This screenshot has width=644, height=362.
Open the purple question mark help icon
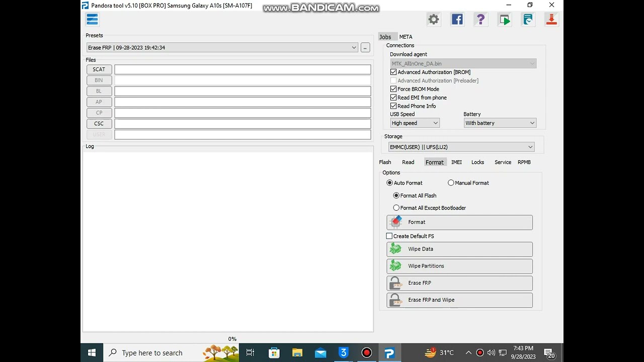point(480,20)
